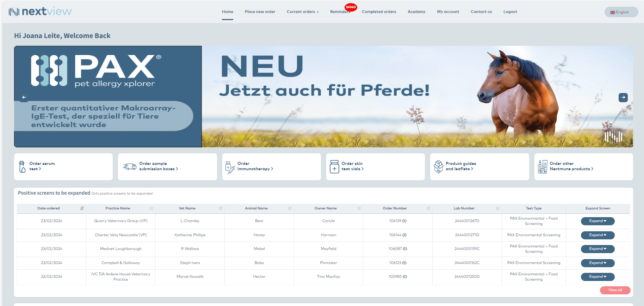The height and width of the screenshot is (306, 644).
Task: Expand screen for order 106144 Honey
Action: point(597,235)
